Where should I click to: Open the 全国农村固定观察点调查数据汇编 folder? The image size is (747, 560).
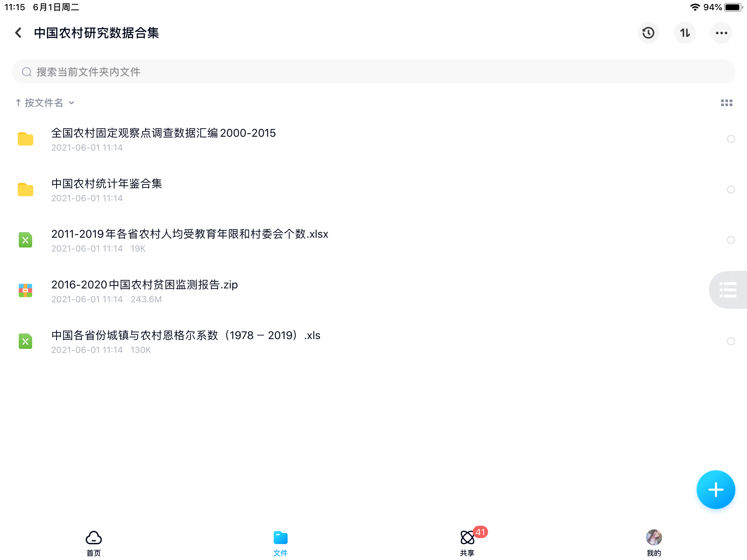coord(163,133)
